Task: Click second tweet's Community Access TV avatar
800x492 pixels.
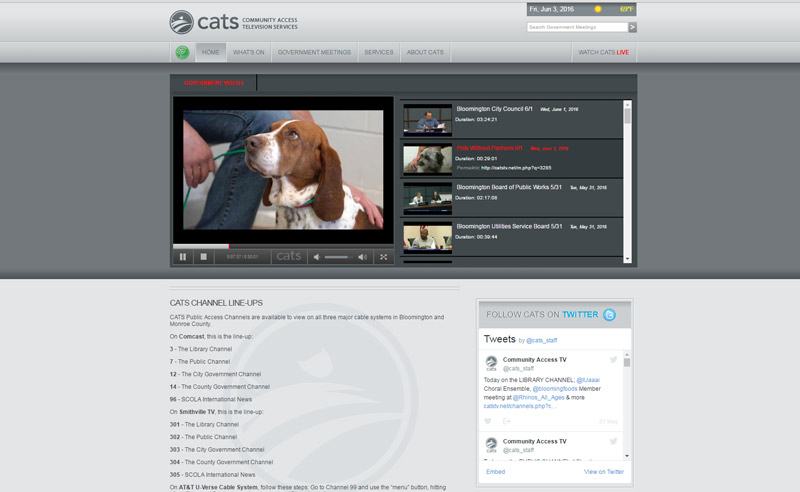Action: [x=491, y=445]
